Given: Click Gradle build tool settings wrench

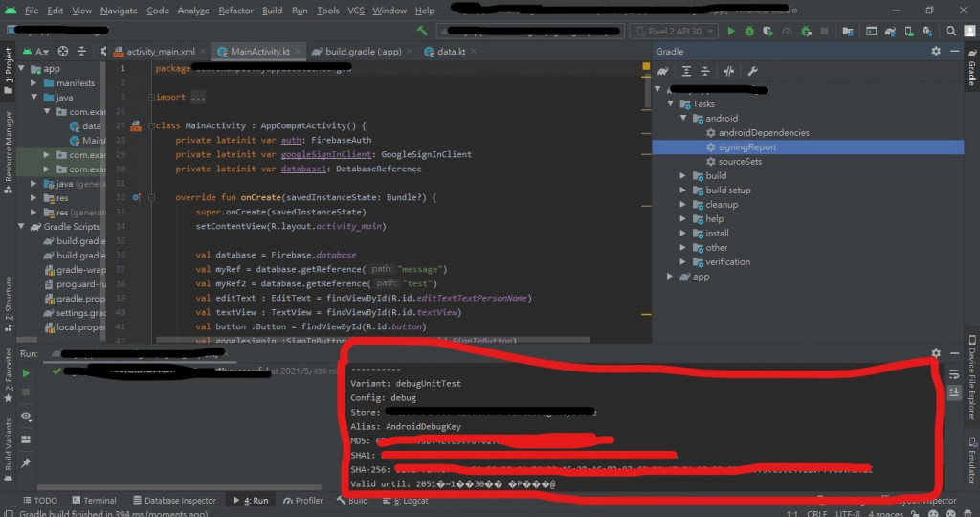Looking at the screenshot, I should (x=752, y=71).
